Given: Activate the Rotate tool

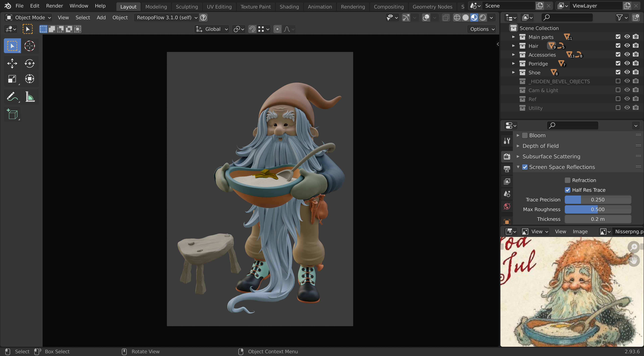Looking at the screenshot, I should click(30, 63).
